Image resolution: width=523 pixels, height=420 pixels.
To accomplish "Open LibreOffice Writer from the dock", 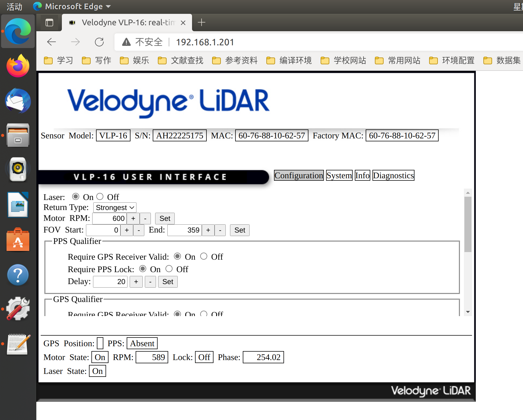I will 17,205.
